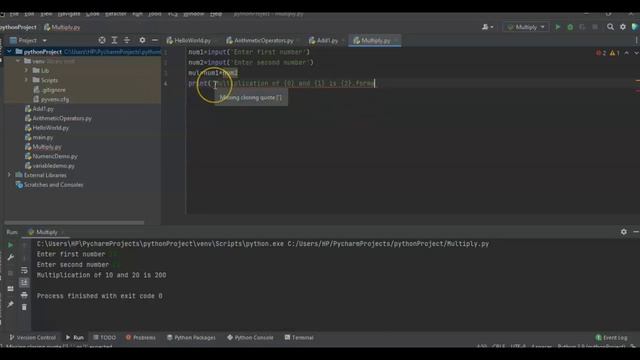Open the Multiply run configuration dropdown

coord(526,27)
